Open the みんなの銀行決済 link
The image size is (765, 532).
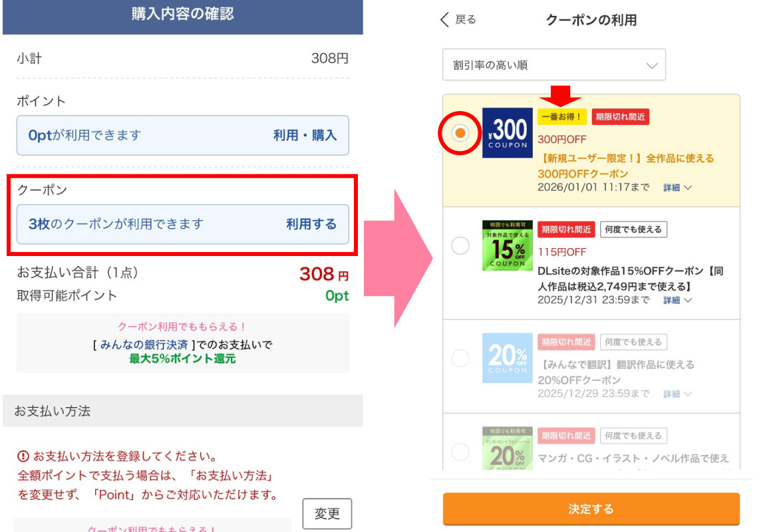(x=144, y=345)
